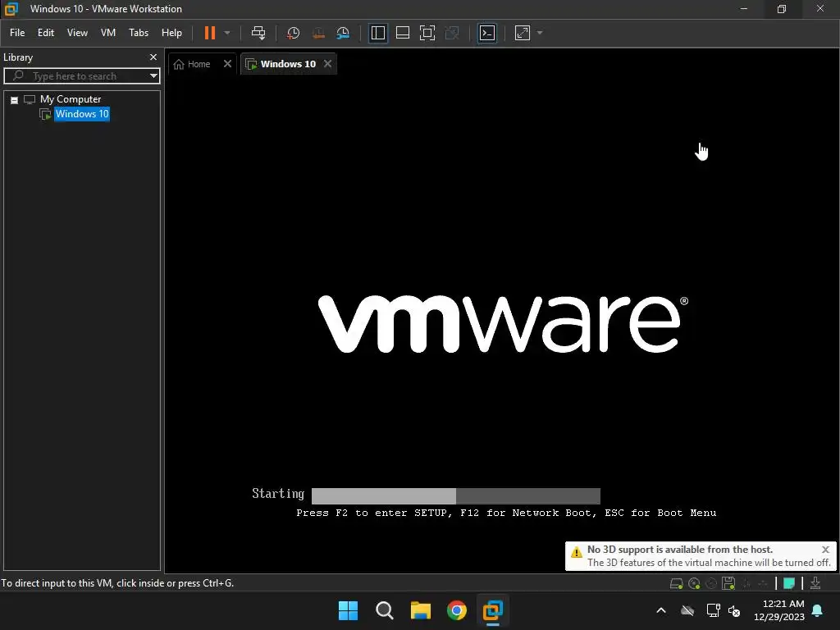840x630 pixels.
Task: Open the View menu
Action: coord(77,33)
